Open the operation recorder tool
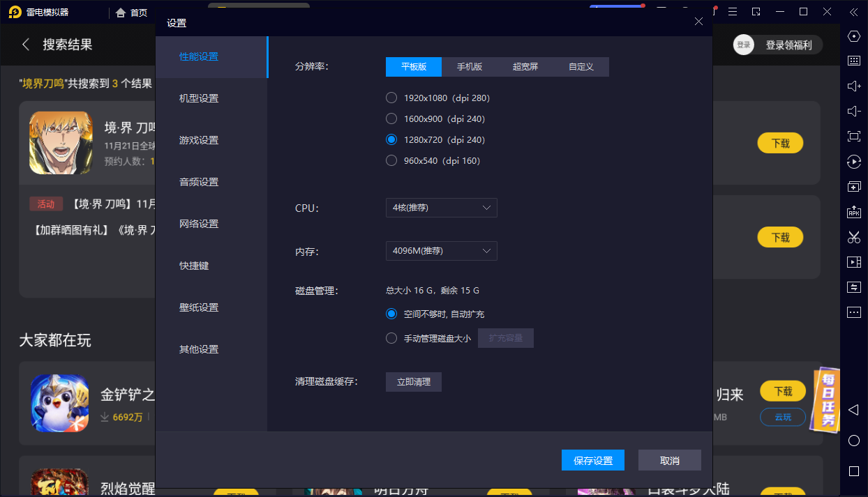Image resolution: width=868 pixels, height=497 pixels. tap(853, 161)
